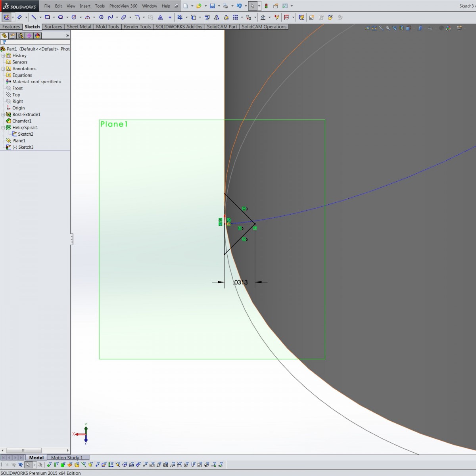Open the PhotoView 360 menu

click(x=123, y=6)
